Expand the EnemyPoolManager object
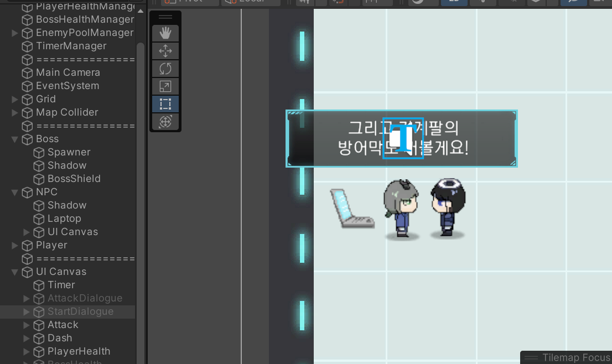The width and height of the screenshot is (612, 364). tap(15, 33)
